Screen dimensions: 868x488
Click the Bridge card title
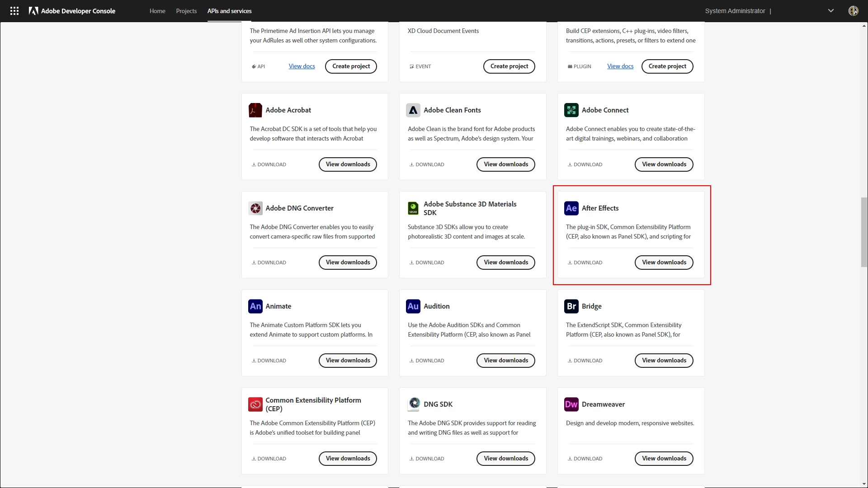pyautogui.click(x=591, y=306)
